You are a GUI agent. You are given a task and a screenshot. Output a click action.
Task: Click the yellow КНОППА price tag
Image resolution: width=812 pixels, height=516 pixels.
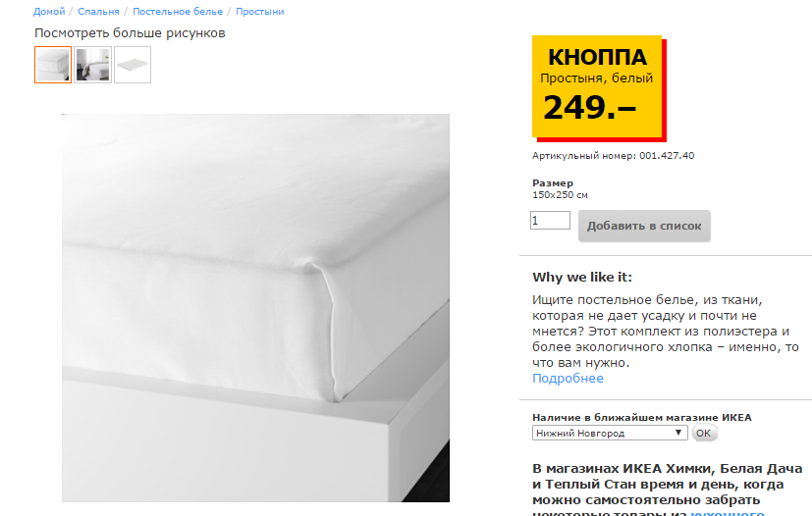click(599, 88)
